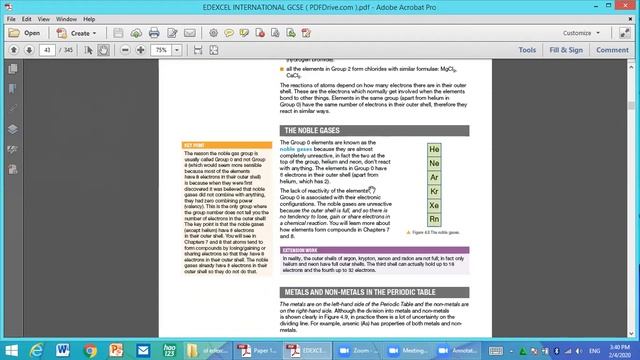Click the export file icon with green arrow
This screenshot has width=640, height=360.
(x=291, y=33)
